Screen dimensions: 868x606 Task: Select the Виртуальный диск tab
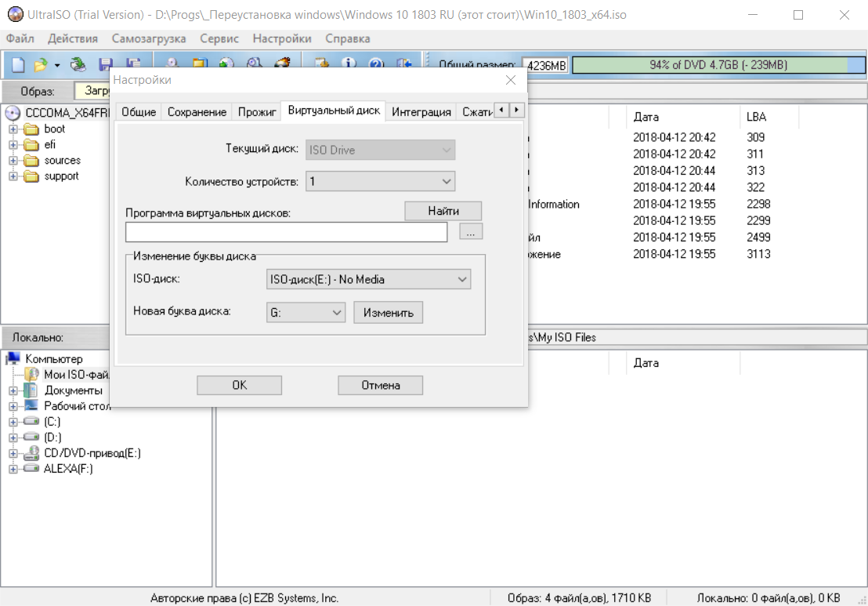334,111
